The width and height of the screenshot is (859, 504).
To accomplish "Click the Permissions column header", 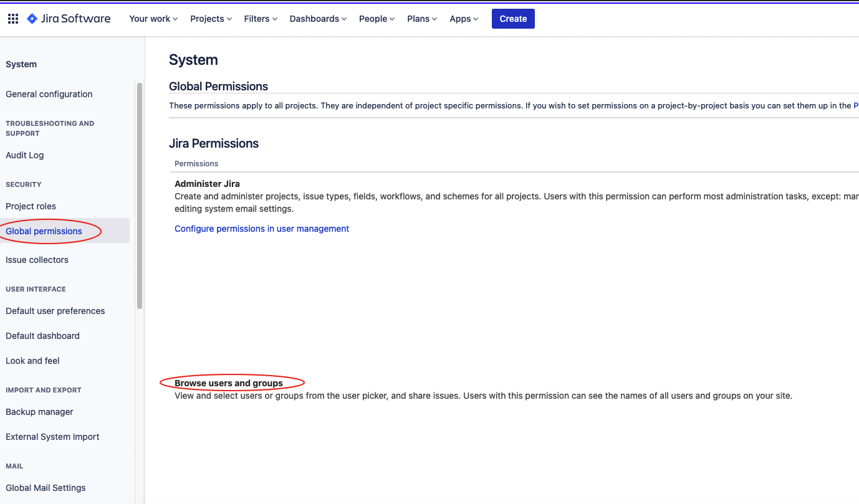I will point(196,164).
